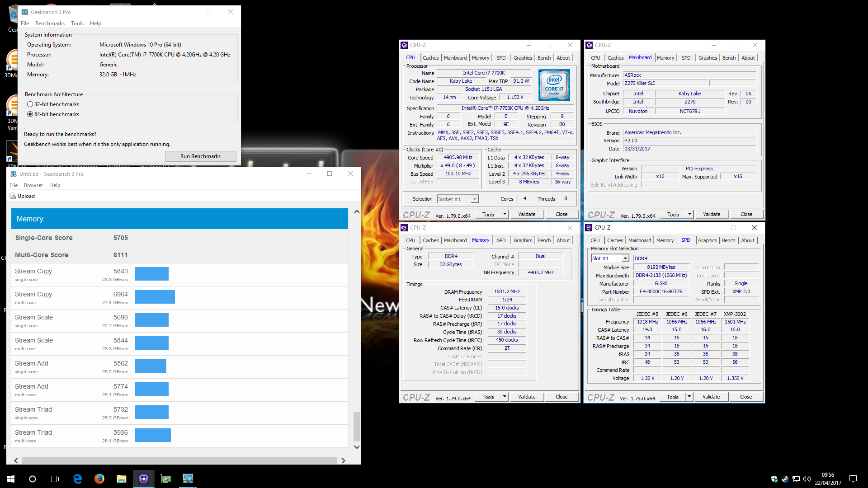Viewport: 868px width, 488px height.
Task: Open Task View on taskbar
Action: [54, 479]
